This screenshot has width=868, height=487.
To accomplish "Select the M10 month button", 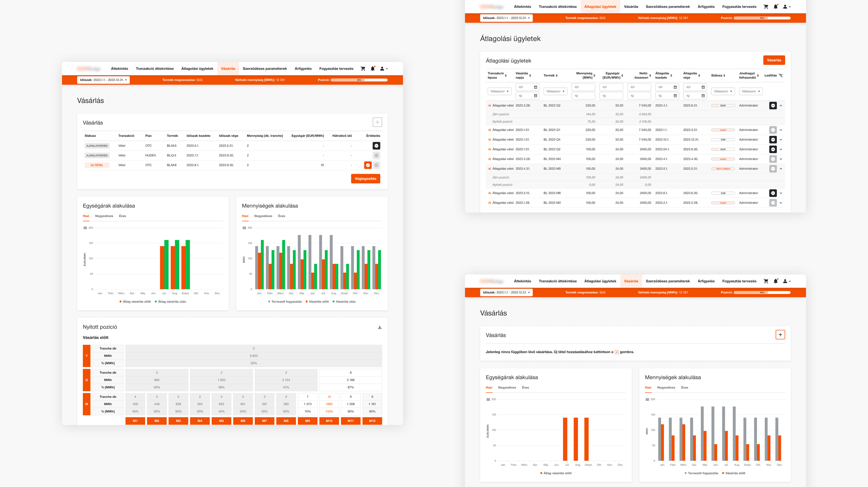I will [x=329, y=421].
